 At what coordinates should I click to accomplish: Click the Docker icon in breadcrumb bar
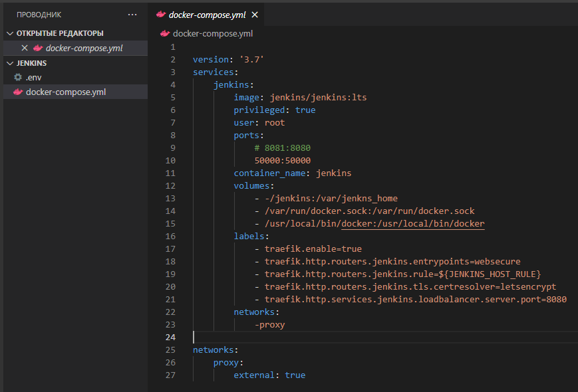tap(166, 33)
